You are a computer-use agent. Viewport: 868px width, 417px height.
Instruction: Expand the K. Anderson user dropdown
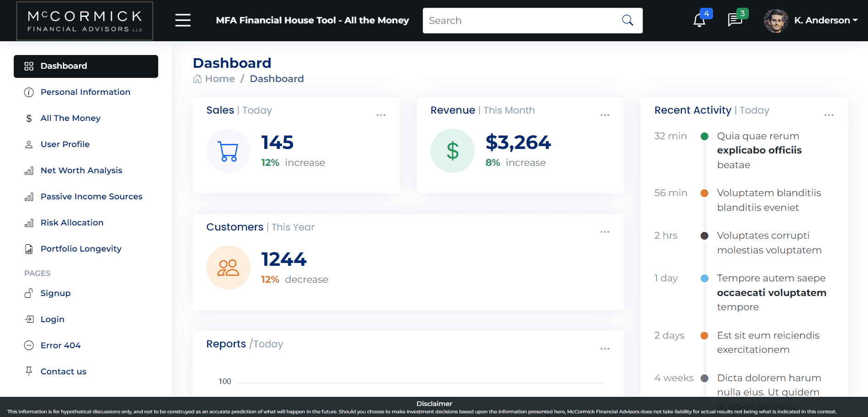click(826, 20)
